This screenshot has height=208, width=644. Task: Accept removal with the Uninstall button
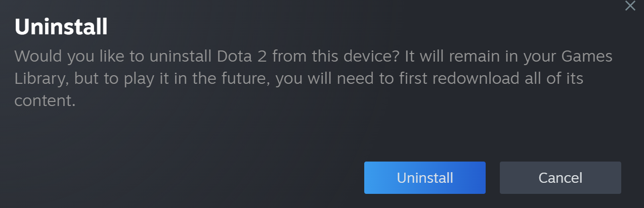(424, 178)
